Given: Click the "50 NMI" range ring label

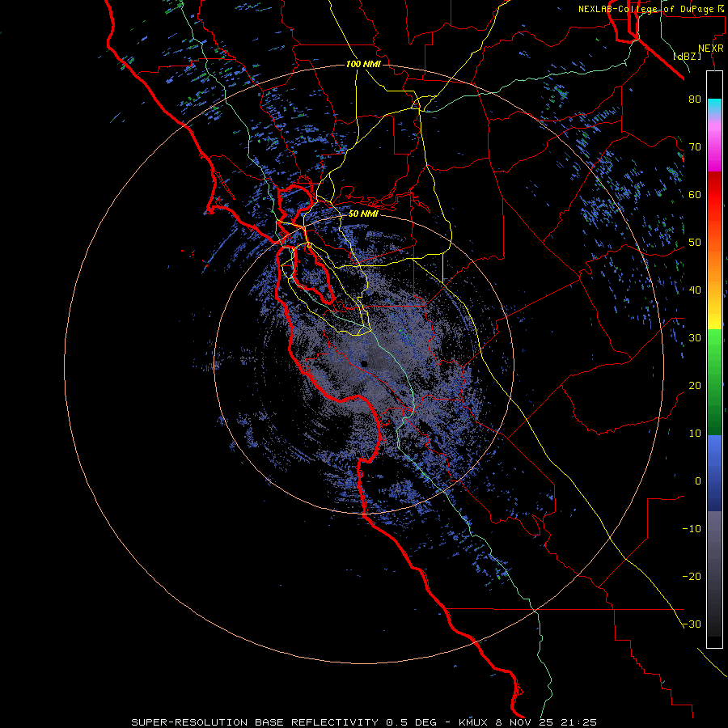Looking at the screenshot, I should (x=363, y=214).
